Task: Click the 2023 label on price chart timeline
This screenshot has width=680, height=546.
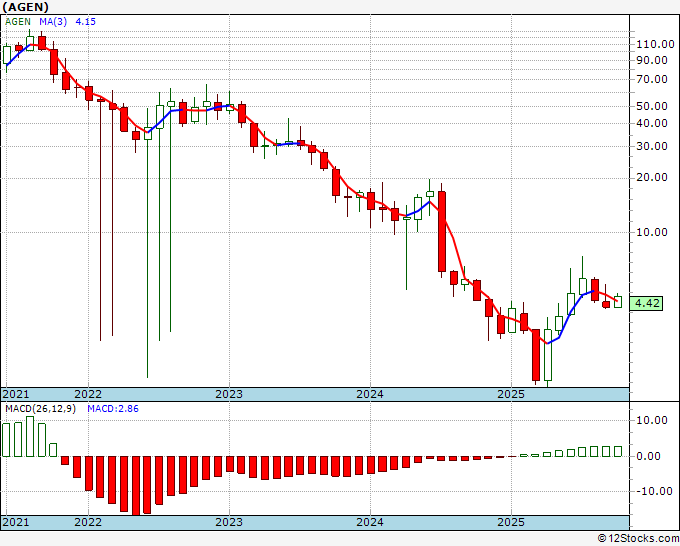Action: pyautogui.click(x=229, y=394)
